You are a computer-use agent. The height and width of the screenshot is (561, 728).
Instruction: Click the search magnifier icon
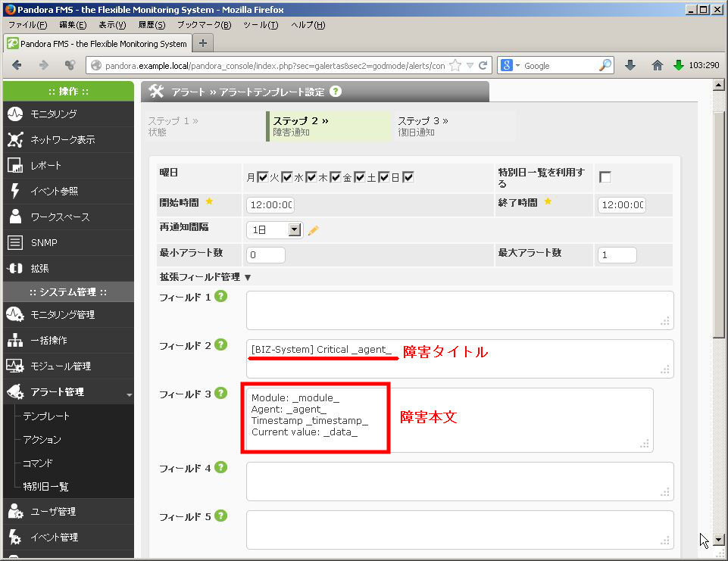tap(605, 65)
